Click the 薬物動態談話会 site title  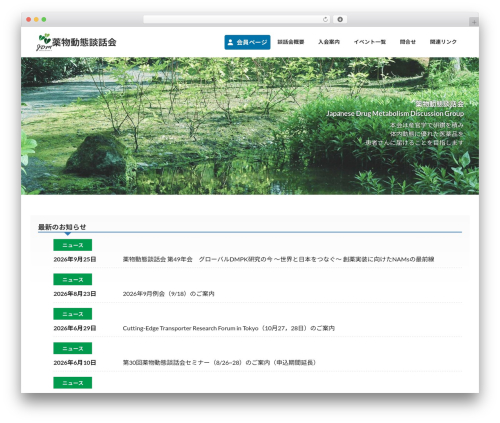tap(84, 42)
